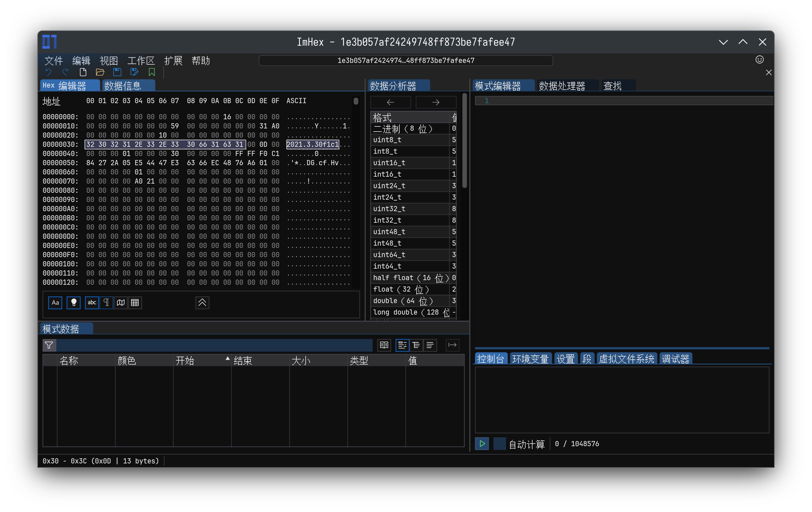Click the selected ASCII text 2021.3.30f1c1
The height and width of the screenshot is (512, 812).
click(x=313, y=144)
